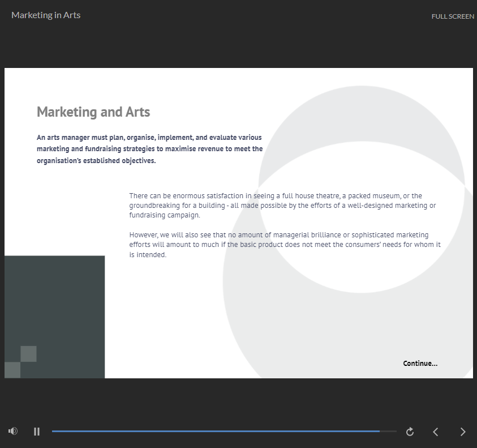Select the bold "An arts manager must plan" paragraph
The height and width of the screenshot is (448, 477).
tap(149, 149)
